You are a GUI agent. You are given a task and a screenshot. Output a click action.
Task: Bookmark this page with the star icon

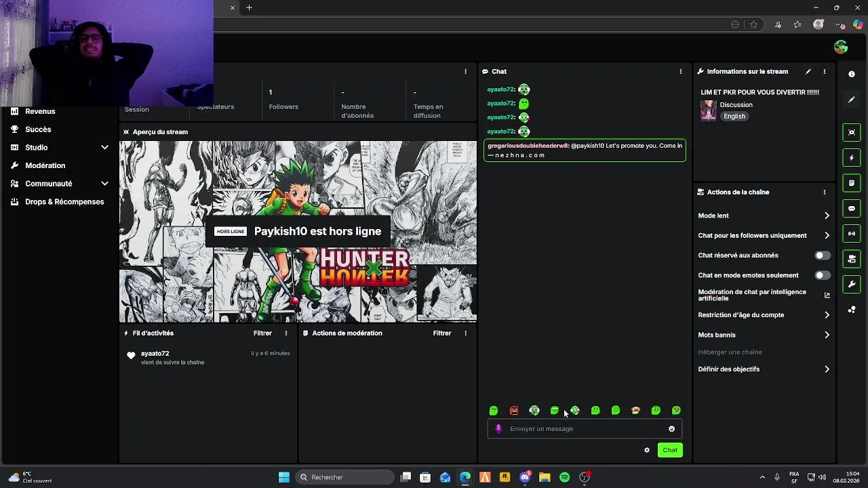[x=753, y=24]
